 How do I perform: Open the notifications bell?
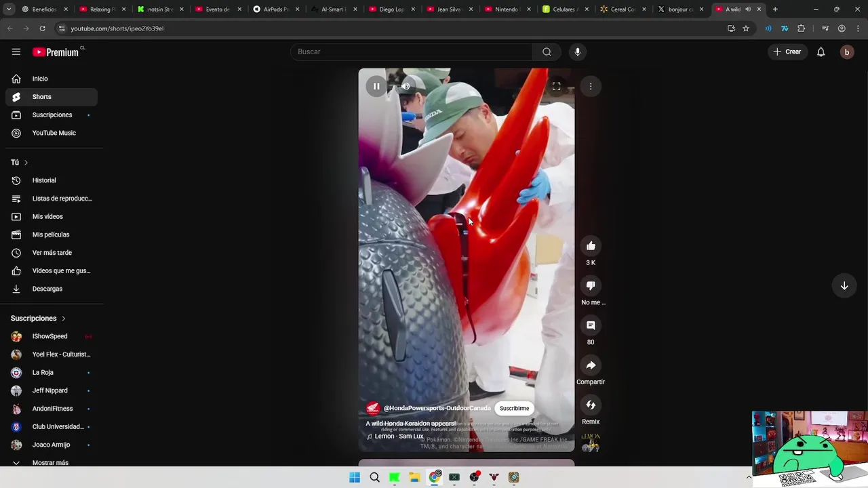pos(821,52)
